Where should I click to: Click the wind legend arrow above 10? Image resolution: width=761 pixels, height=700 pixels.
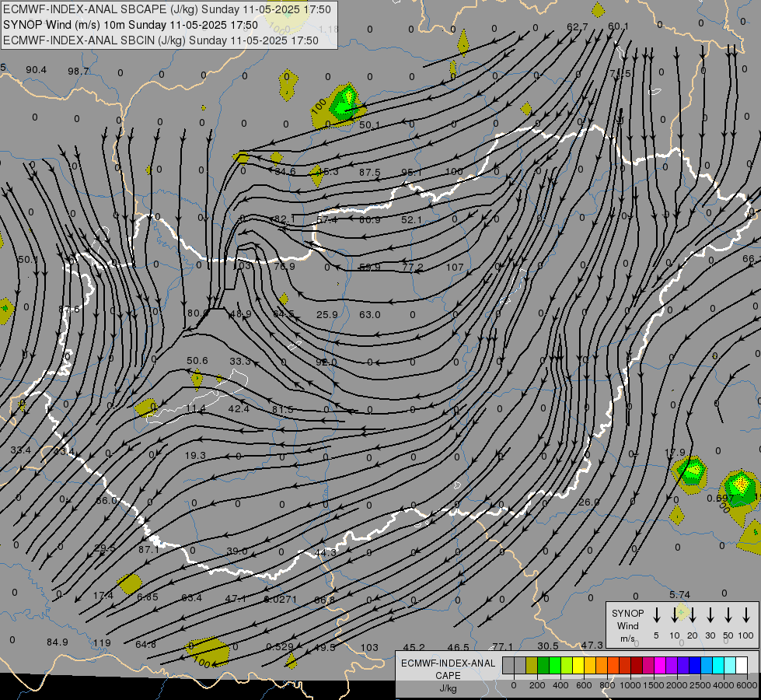[x=675, y=615]
